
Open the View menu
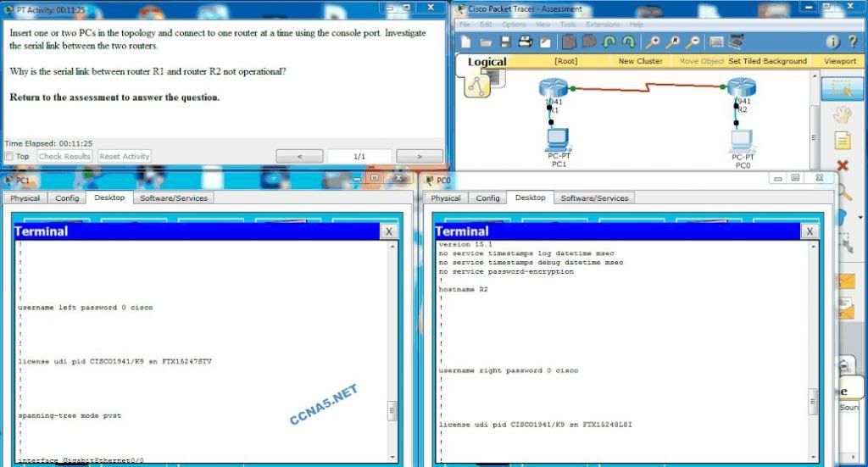pyautogui.click(x=542, y=25)
